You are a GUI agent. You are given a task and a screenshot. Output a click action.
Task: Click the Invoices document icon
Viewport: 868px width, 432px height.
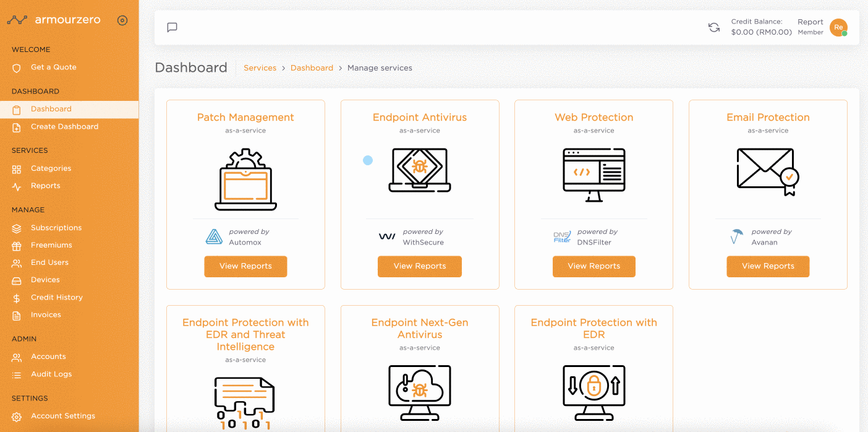17,315
